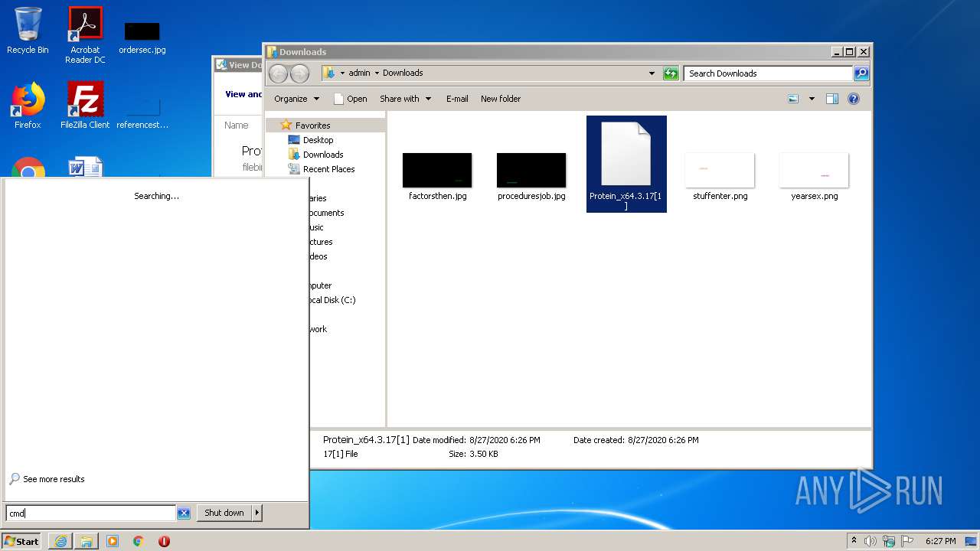Viewport: 980px width, 551px height.
Task: Open the Recycle Bin desktop icon
Action: (28, 31)
